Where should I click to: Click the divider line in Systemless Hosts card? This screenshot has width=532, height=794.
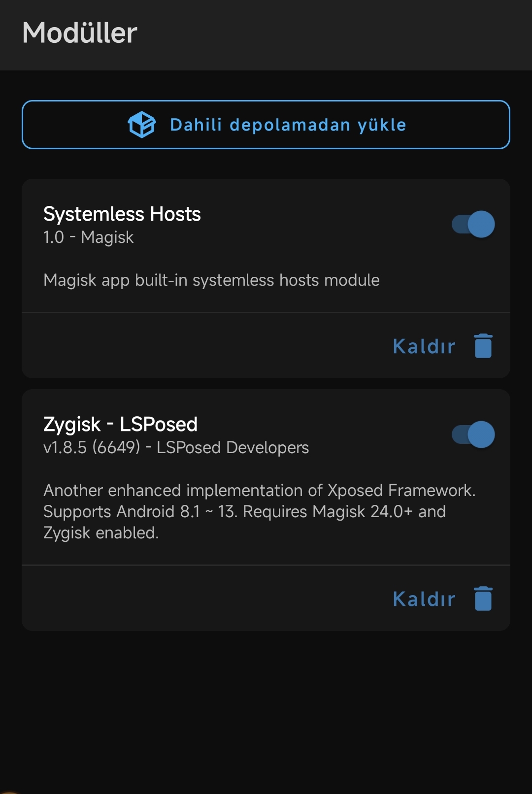[x=266, y=312]
